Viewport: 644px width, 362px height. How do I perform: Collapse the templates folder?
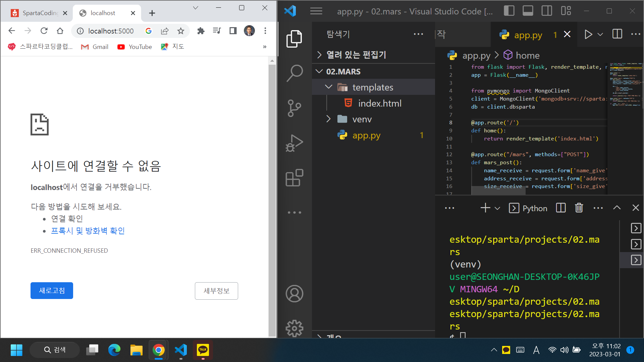[x=373, y=87]
